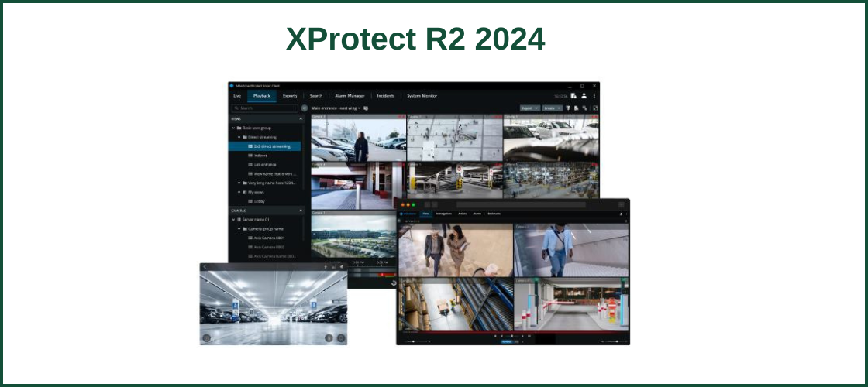Viewport: 868px width, 387px height.
Task: Select the aerial car park camera tile
Action: [353, 235]
